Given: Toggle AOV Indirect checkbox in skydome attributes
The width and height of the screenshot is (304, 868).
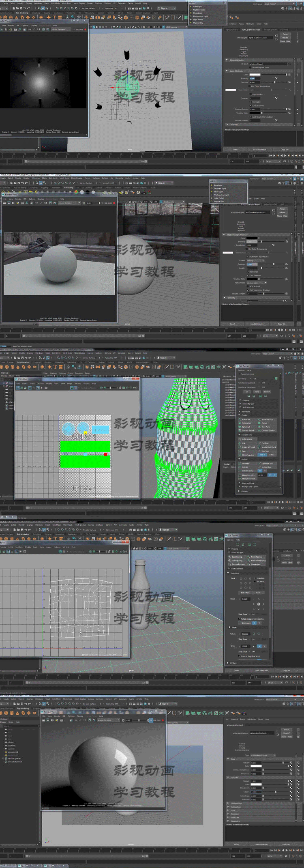Looking at the screenshot, I should coord(248,286).
